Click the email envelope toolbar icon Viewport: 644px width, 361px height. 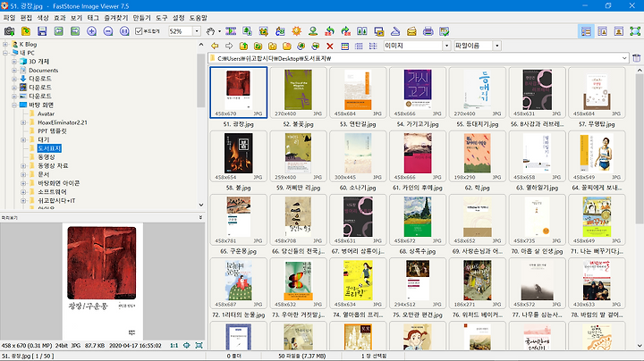click(x=411, y=31)
